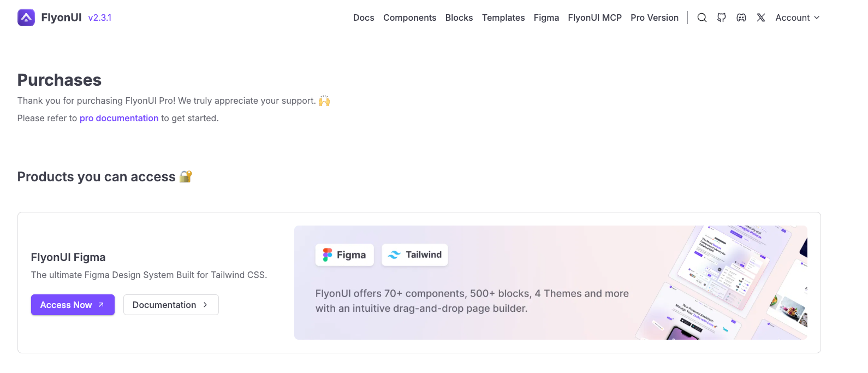Screen dimensions: 868x373
Task: Click the FlyonUI logo icon
Action: click(26, 17)
